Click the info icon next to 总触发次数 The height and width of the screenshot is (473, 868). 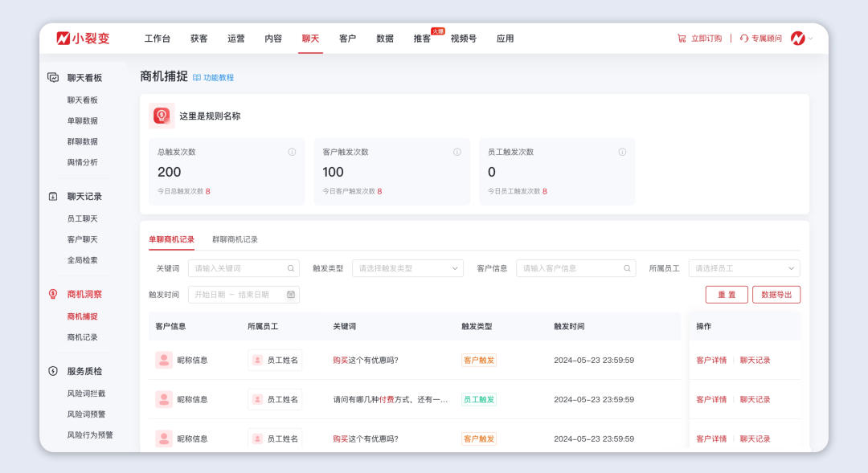tap(292, 151)
